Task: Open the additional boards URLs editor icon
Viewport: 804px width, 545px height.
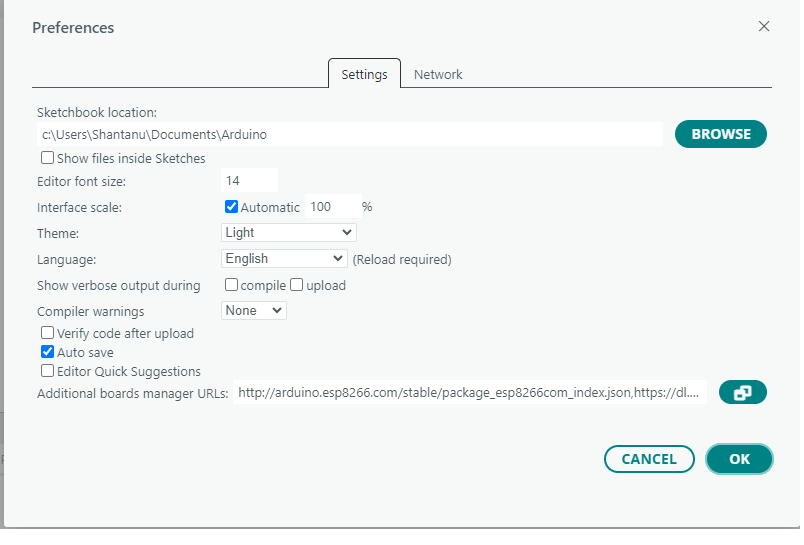Action: (x=742, y=393)
